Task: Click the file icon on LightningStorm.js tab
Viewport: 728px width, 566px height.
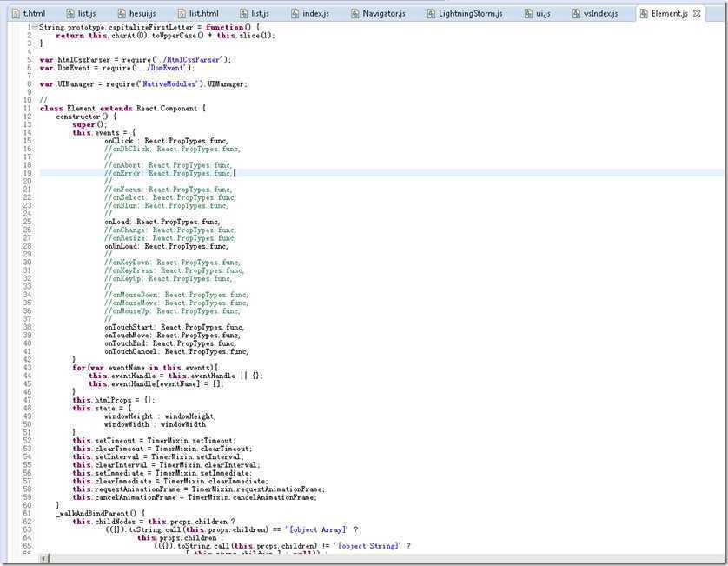Action: [x=430, y=14]
